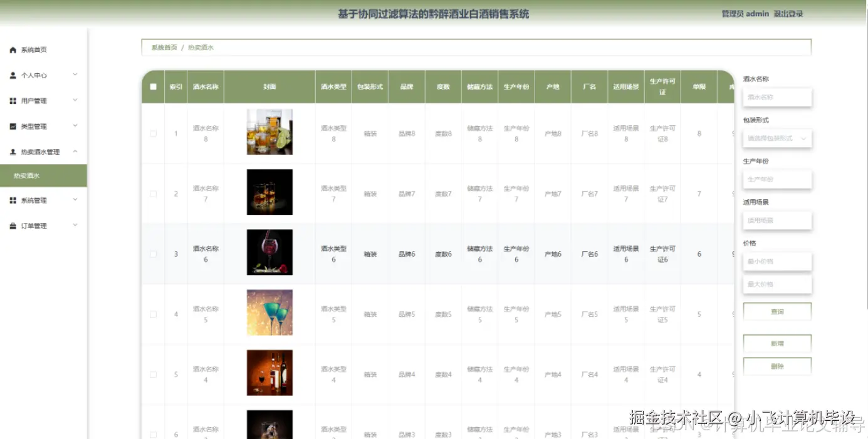Open the 用户管理 sidebar menu
This screenshot has width=868, height=439.
43,101
